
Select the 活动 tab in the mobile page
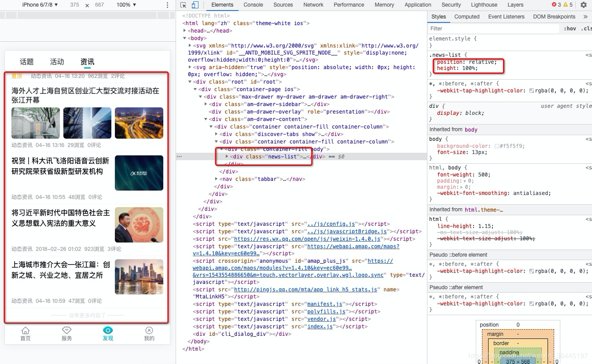(x=57, y=62)
